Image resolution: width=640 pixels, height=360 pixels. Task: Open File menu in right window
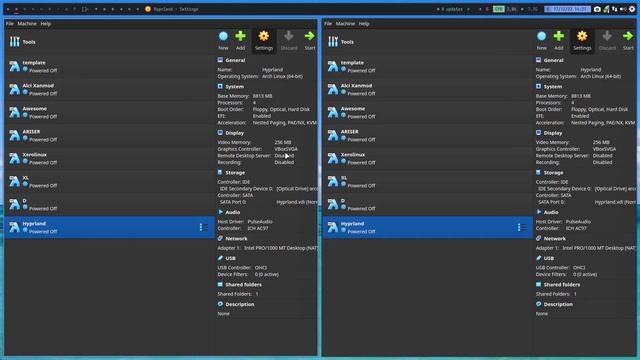(x=328, y=24)
